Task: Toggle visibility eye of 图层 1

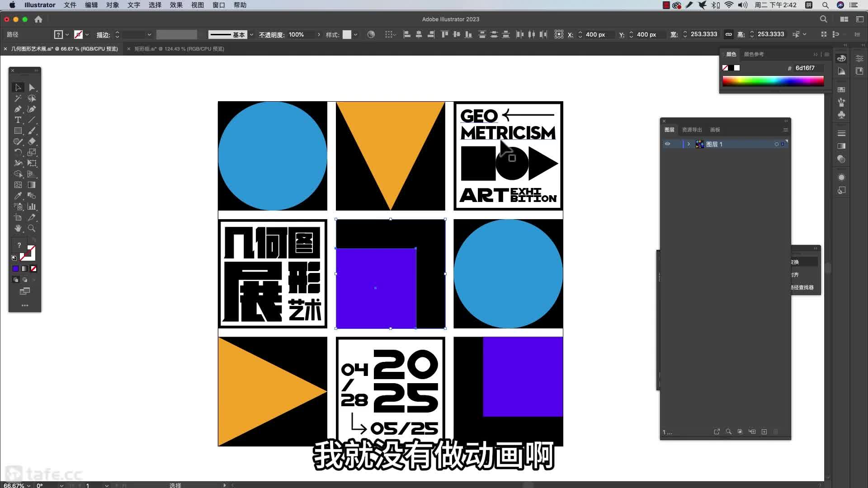Action: click(x=667, y=144)
